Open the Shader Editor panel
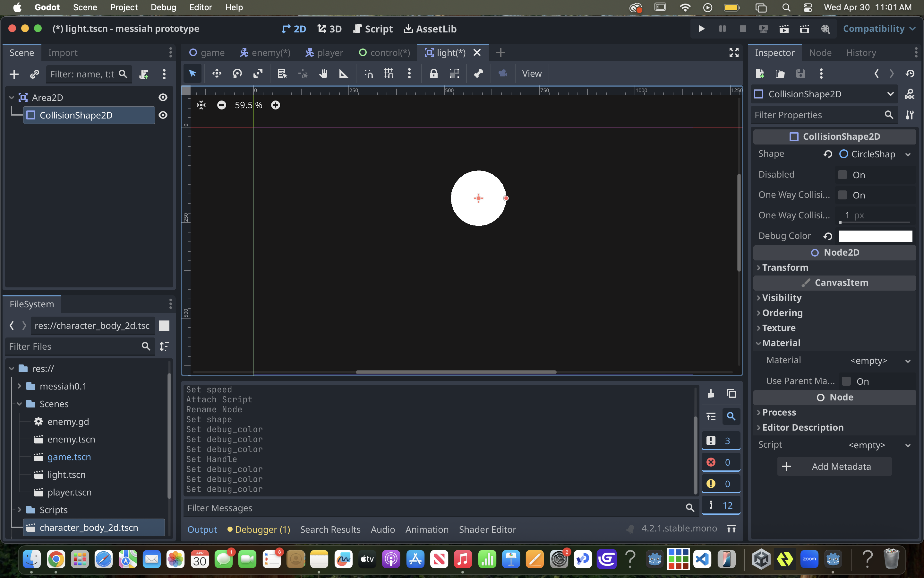 click(x=488, y=530)
